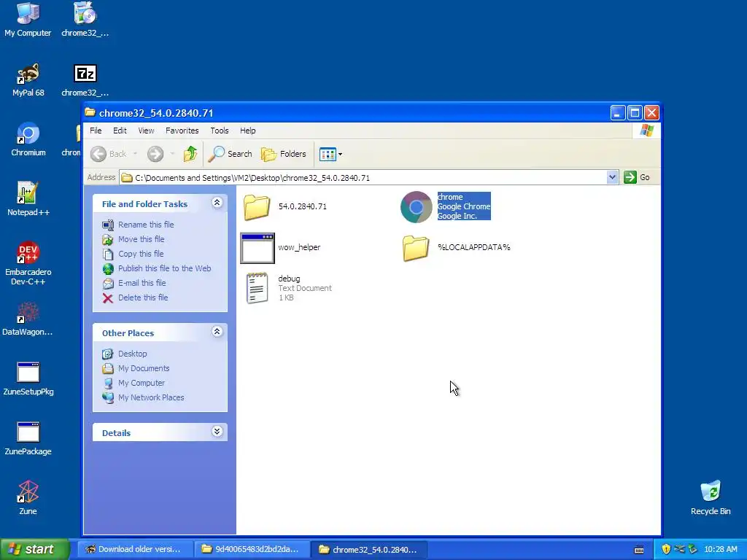Select the MyPal 68 desktop shortcut
This screenshot has height=560, width=747.
[x=28, y=80]
